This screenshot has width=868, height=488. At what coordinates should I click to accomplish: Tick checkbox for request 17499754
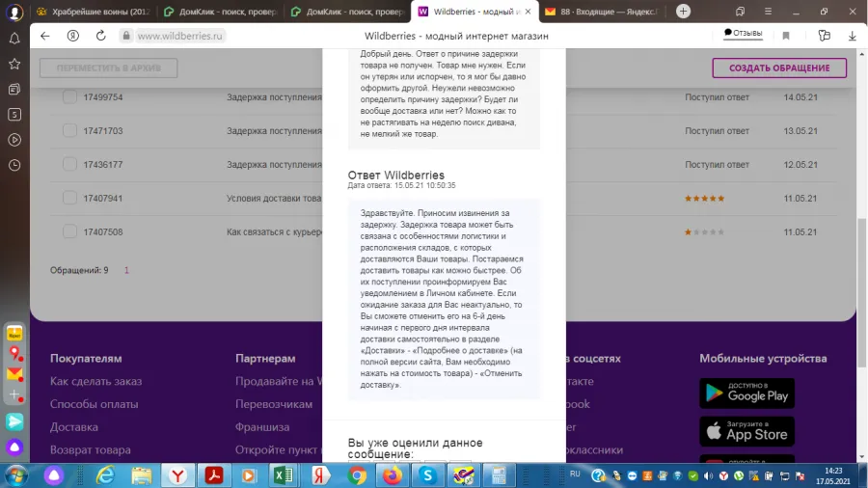pos(69,96)
